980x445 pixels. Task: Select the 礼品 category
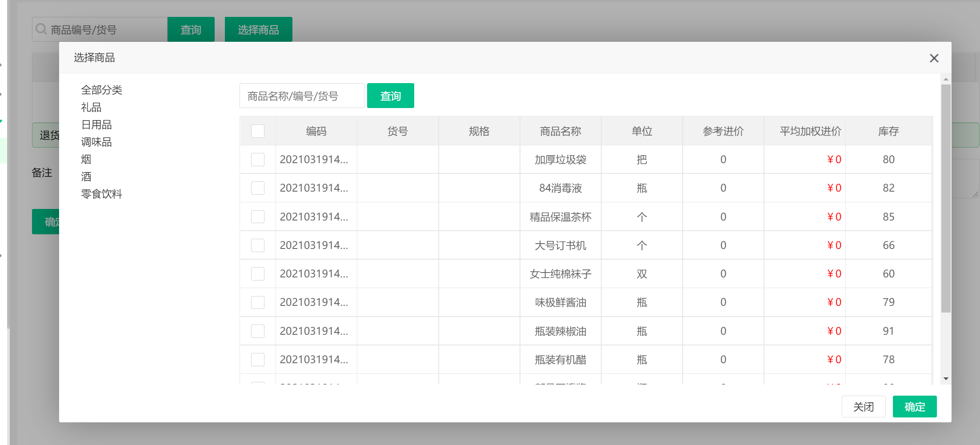(92, 107)
